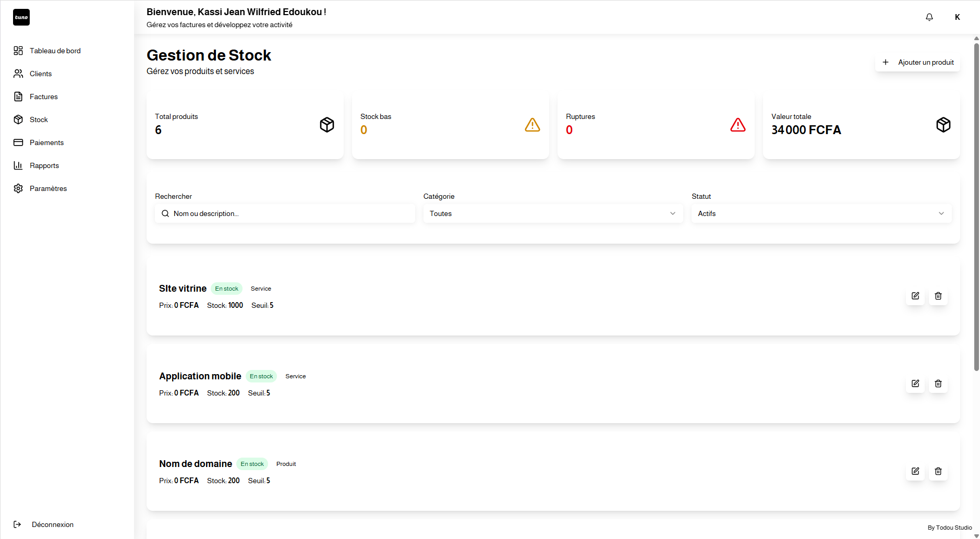Click the package icon on Total produits card
980x539 pixels.
[327, 125]
